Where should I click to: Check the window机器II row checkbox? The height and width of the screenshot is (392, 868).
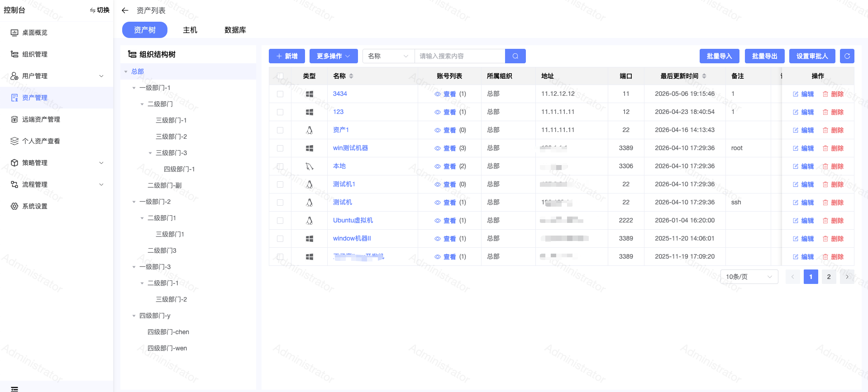[x=280, y=239]
